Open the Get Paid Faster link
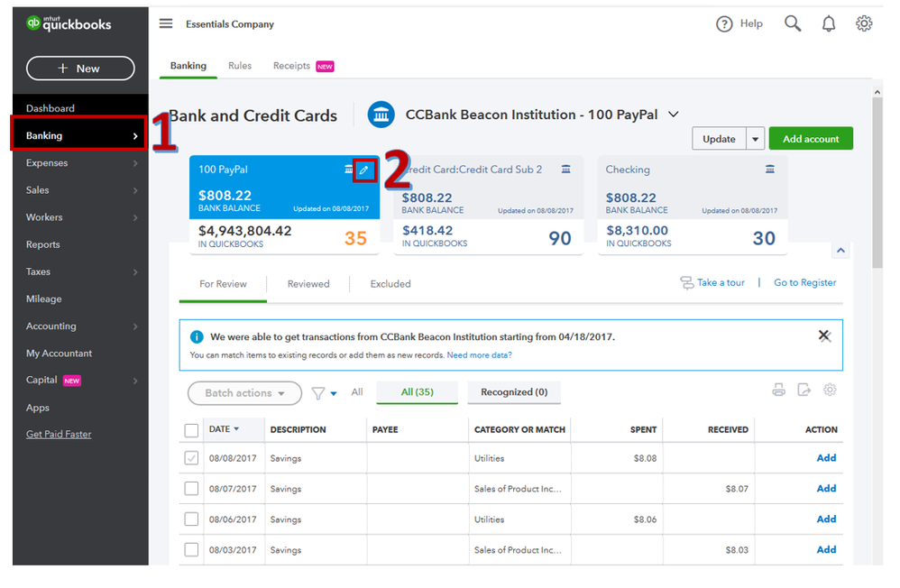 click(59, 434)
